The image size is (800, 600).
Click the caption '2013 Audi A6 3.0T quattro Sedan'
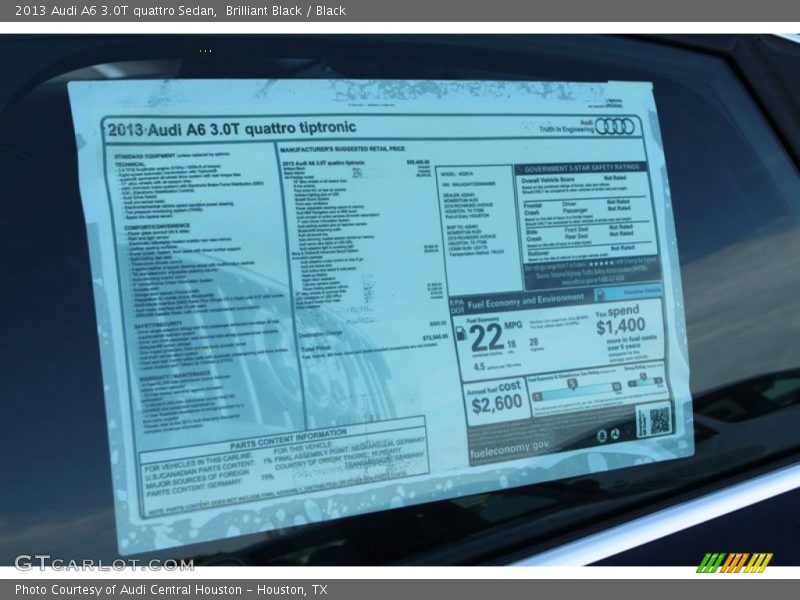pyautogui.click(x=115, y=11)
